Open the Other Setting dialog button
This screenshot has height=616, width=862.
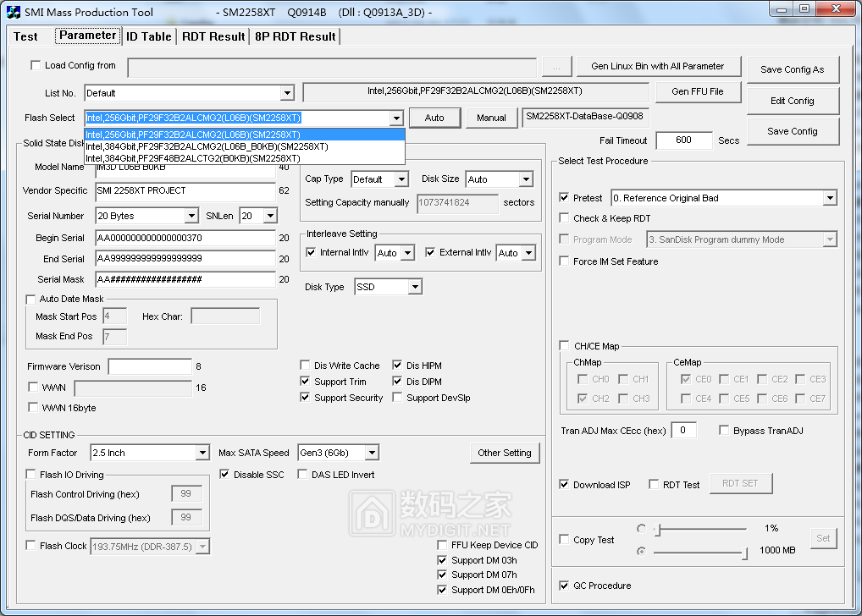(x=505, y=453)
